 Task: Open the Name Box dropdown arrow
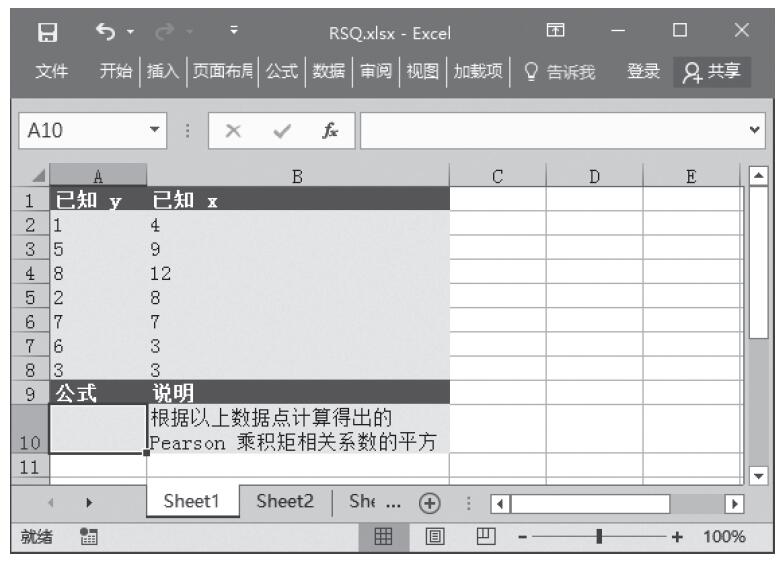[154, 131]
